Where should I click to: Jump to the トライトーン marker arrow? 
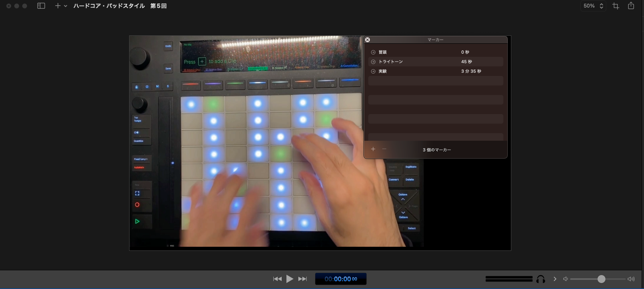(373, 62)
